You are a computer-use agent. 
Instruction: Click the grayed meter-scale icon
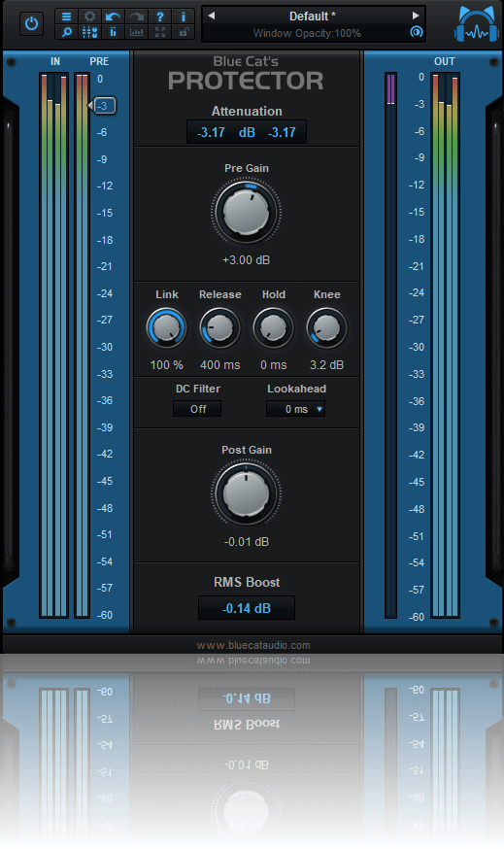(136, 32)
